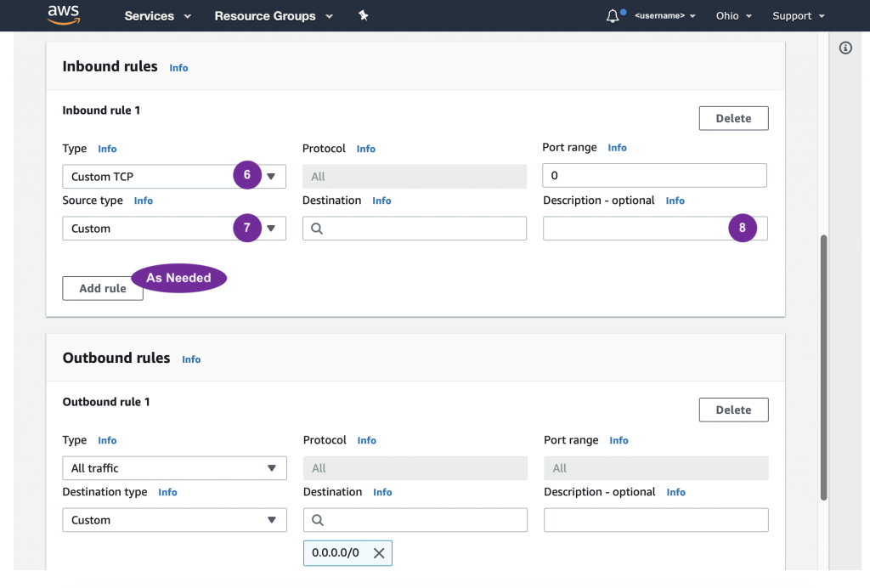Open the Support dropdown menu
This screenshot has height=588, width=870.
point(798,16)
